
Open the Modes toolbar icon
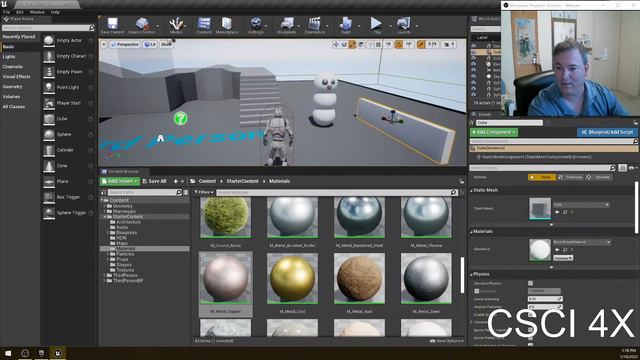(x=176, y=25)
